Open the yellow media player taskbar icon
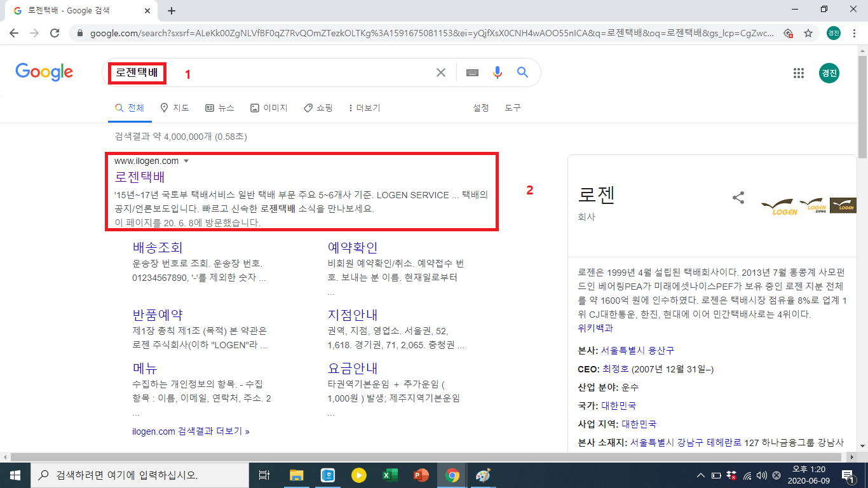 pos(358,475)
